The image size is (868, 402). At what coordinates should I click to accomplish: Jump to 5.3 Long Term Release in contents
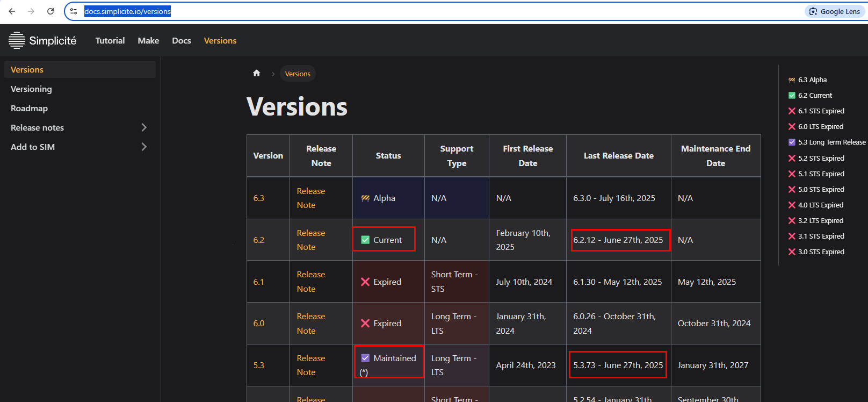point(827,142)
